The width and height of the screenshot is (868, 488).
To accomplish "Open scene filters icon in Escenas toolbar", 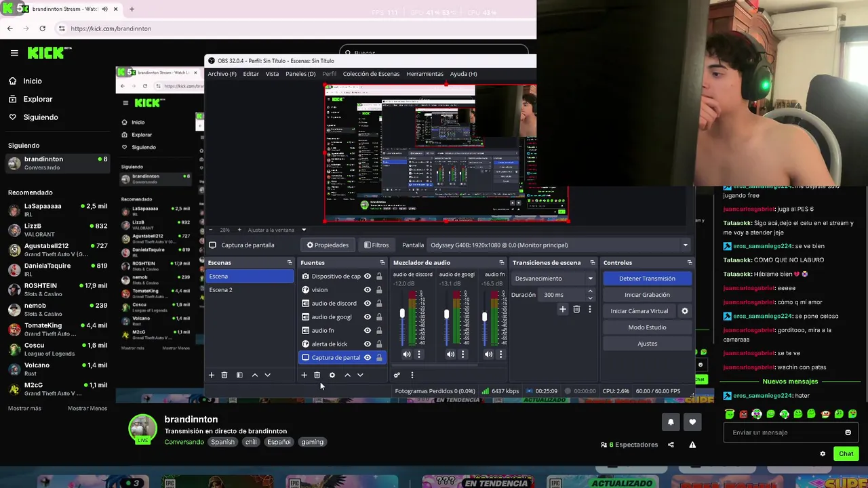I will point(239,375).
